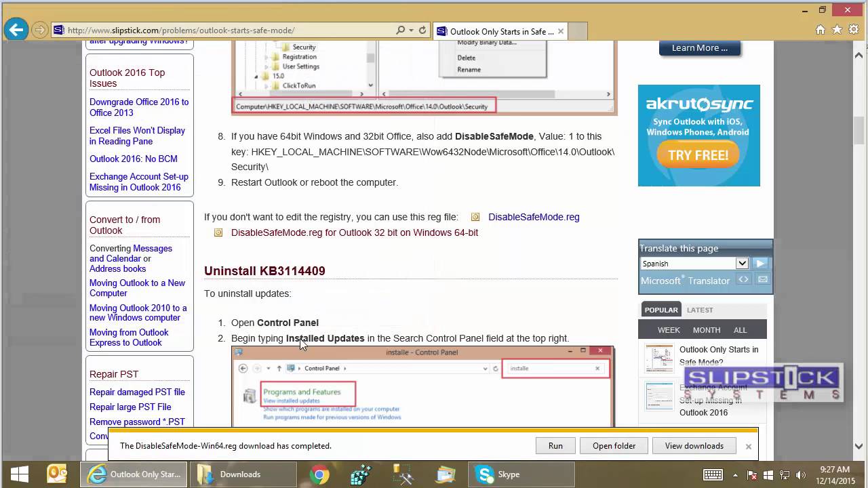
Task: Click the scrollbar down arrow
Action: [x=859, y=447]
